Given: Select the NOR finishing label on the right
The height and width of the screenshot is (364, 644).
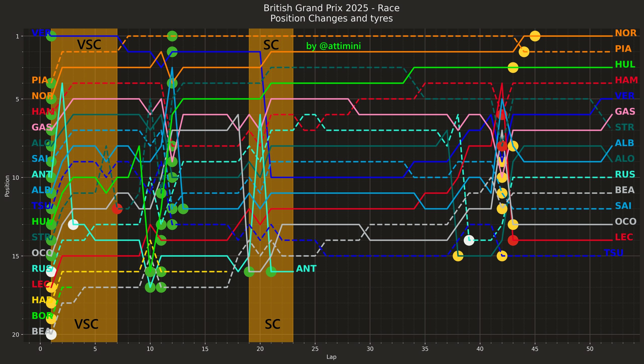Looking at the screenshot, I should [x=626, y=33].
